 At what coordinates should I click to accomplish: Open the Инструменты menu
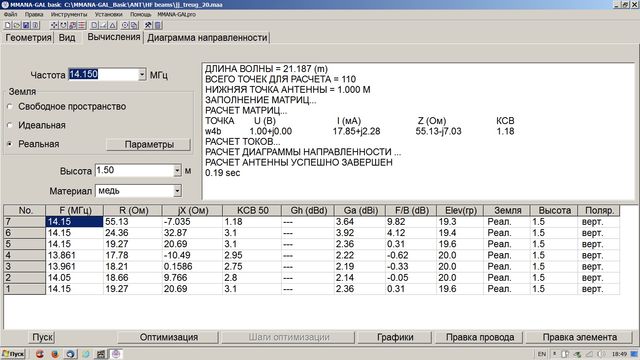click(x=69, y=14)
